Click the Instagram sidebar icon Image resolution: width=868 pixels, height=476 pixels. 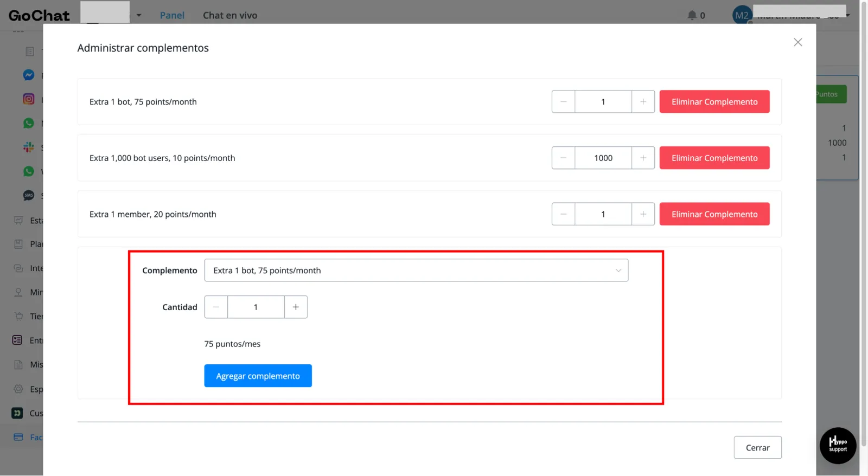click(x=29, y=99)
